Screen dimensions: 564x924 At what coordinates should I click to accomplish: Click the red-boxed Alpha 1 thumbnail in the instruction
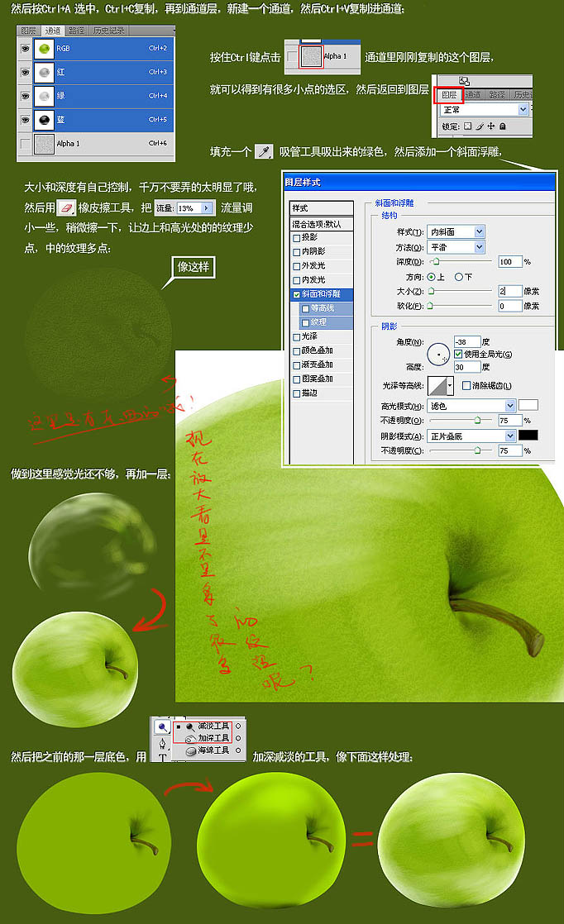coord(311,56)
